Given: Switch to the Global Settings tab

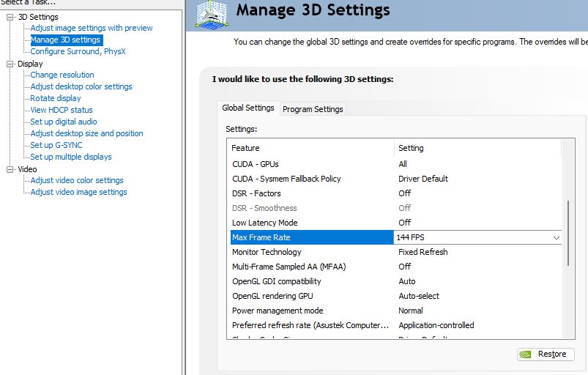Looking at the screenshot, I should 248,108.
